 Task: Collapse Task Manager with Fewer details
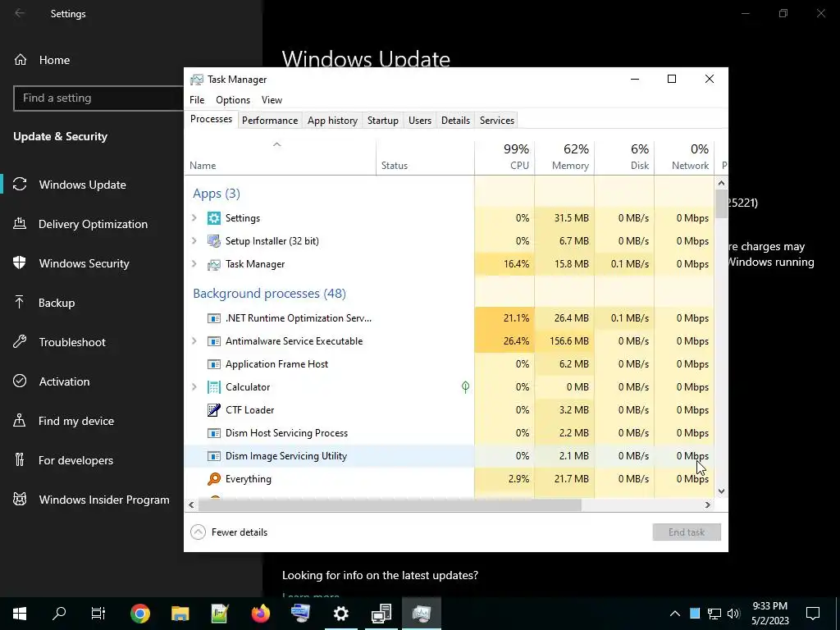(x=230, y=532)
